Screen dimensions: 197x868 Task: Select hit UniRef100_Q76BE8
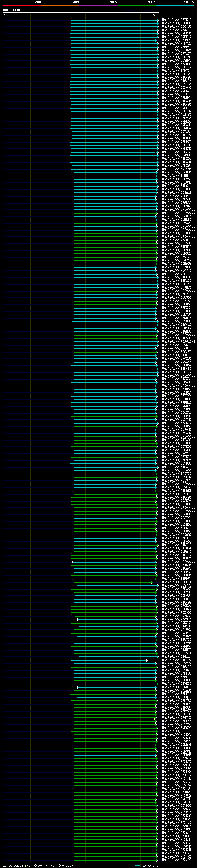[176, 349]
